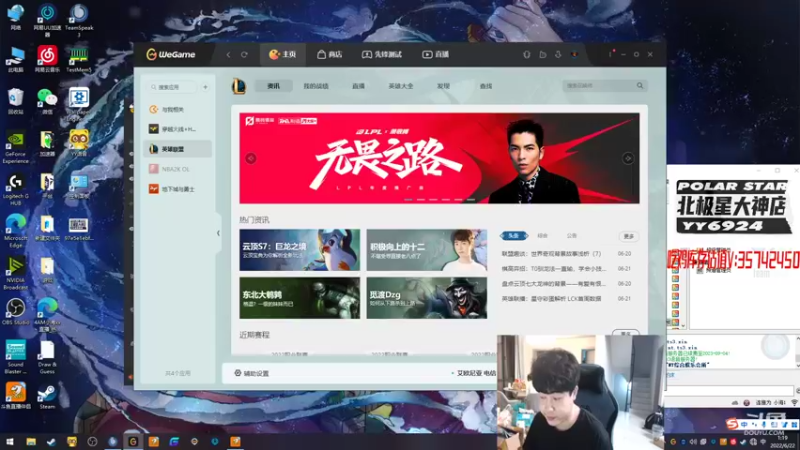Add an application with the plus button

pos(206,87)
